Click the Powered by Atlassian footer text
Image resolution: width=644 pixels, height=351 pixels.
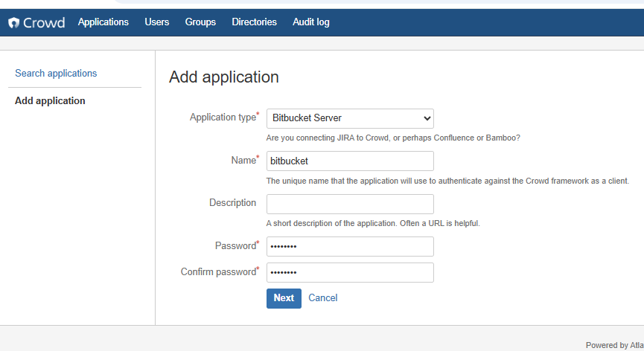[613, 345]
